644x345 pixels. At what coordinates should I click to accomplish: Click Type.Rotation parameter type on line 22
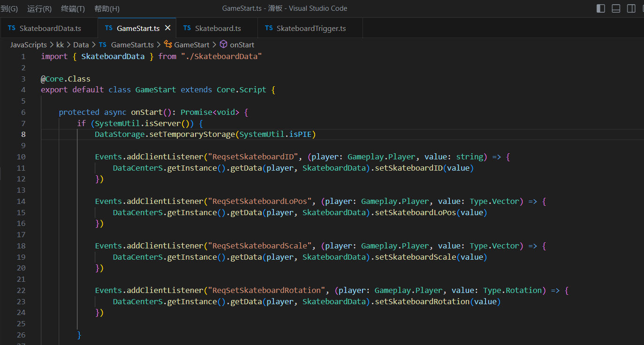pos(512,291)
